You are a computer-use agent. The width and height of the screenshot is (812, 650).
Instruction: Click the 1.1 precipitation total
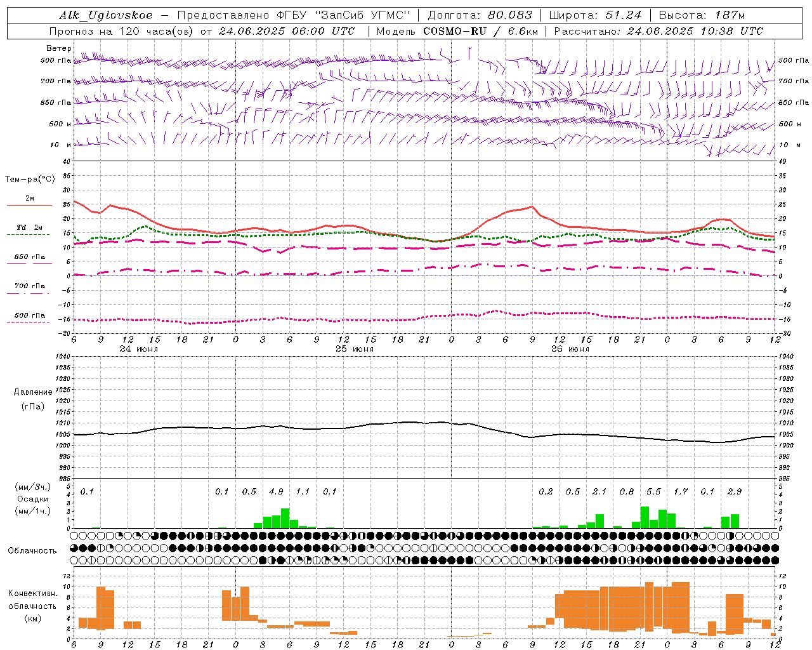pyautogui.click(x=303, y=491)
